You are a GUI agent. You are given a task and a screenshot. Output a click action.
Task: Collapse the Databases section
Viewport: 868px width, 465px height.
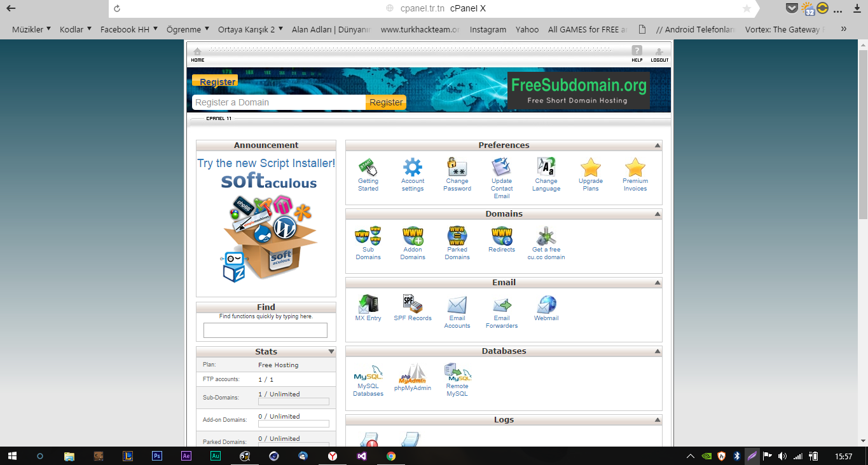(657, 351)
